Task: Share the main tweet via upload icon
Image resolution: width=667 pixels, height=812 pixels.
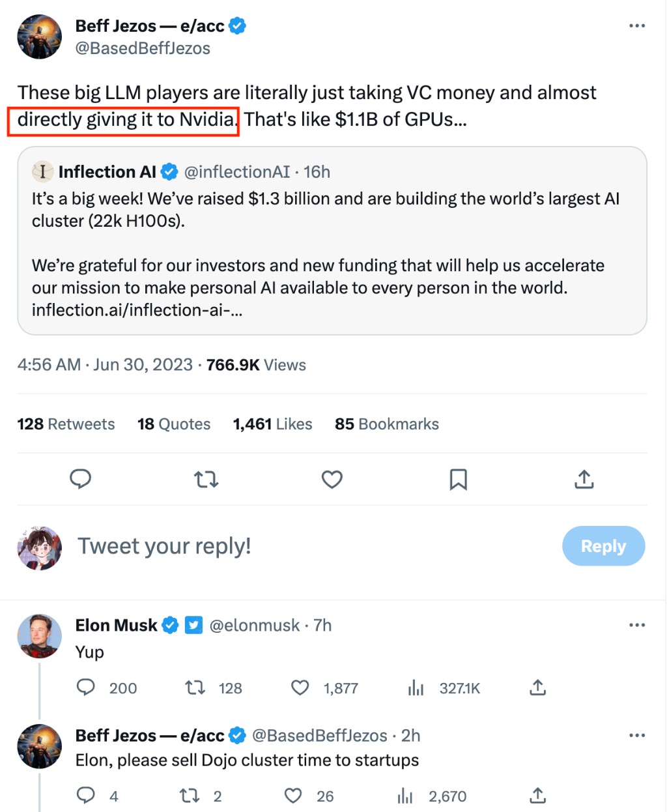Action: 584,480
